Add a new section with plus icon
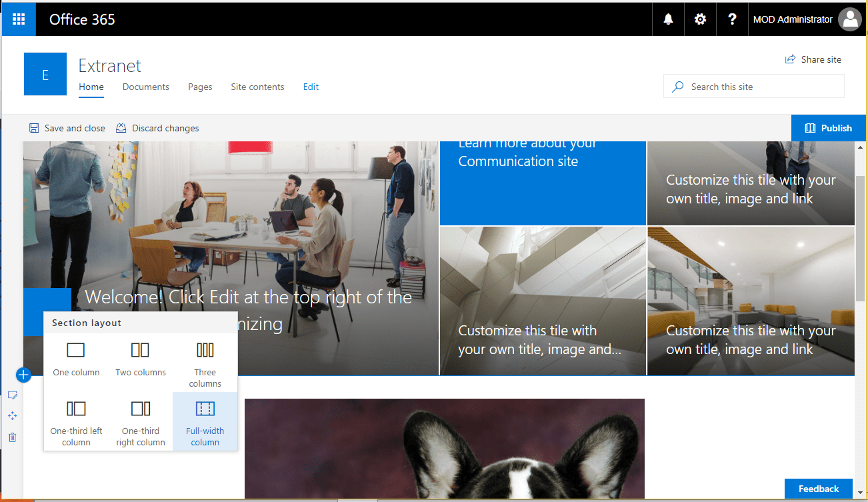Screen dimensions: 868x502 pos(23,375)
